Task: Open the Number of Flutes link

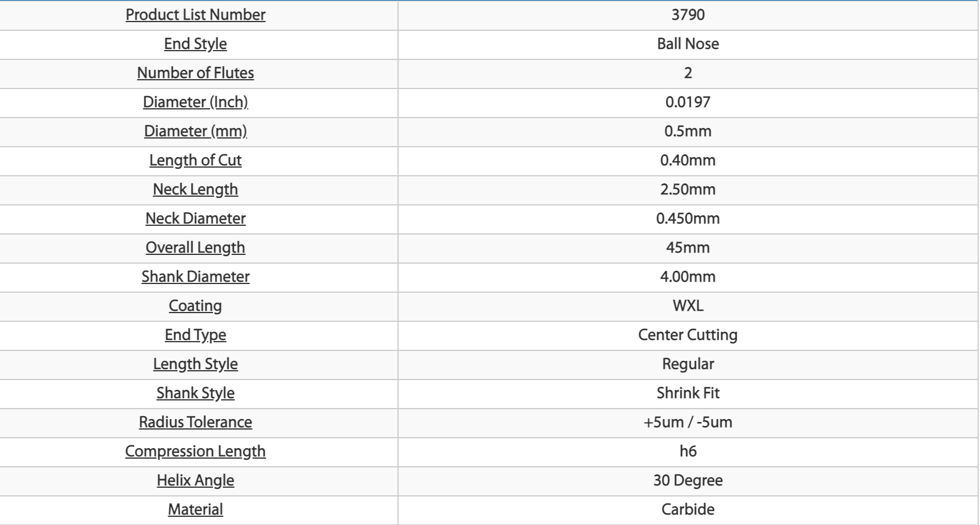Action: [x=196, y=73]
